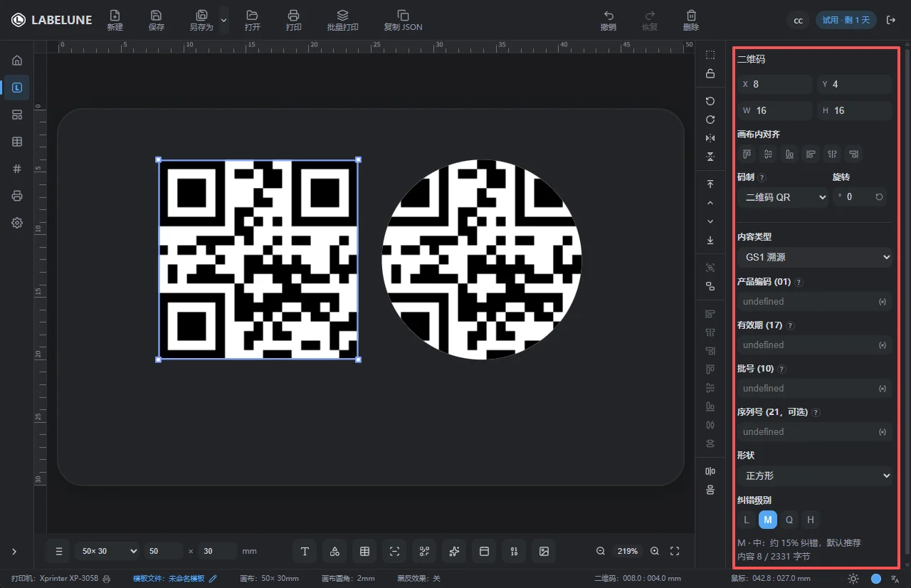Add a barcode element from bottom toolbar
The width and height of the screenshot is (911, 588).
(x=394, y=551)
